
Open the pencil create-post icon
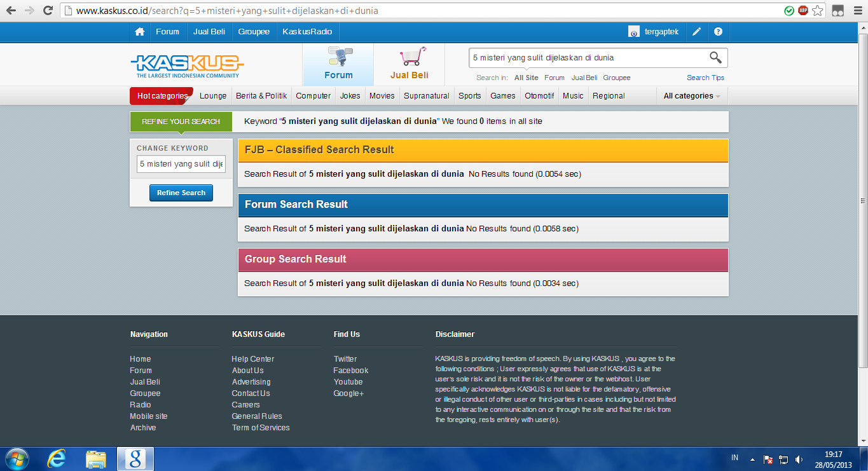click(x=697, y=32)
